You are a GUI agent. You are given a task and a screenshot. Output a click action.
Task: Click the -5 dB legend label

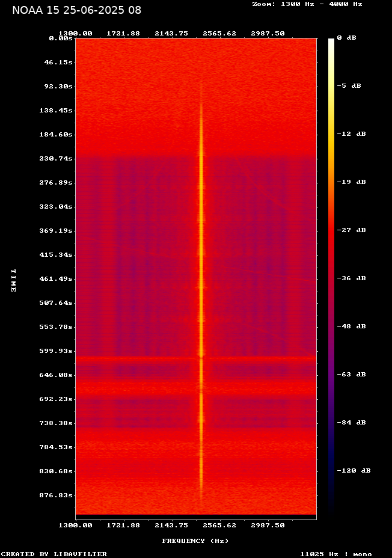349,86
